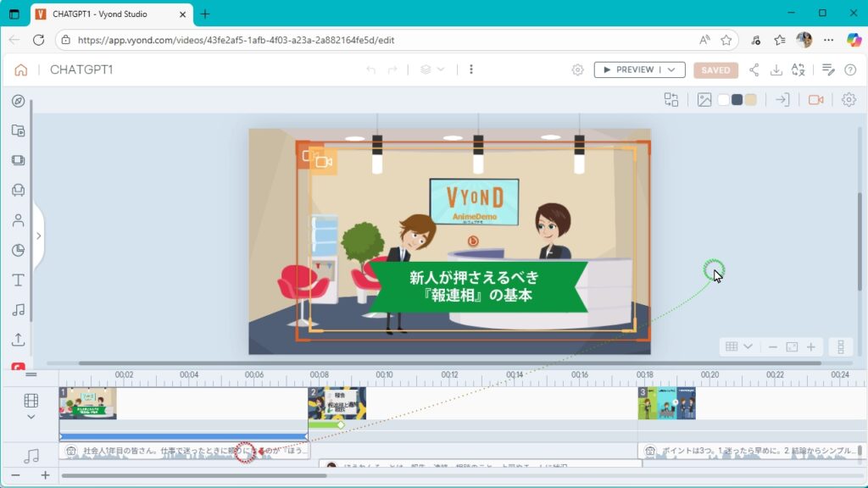Select the yellow camera frame icon on stage
This screenshot has width=868, height=488.
pos(324,162)
